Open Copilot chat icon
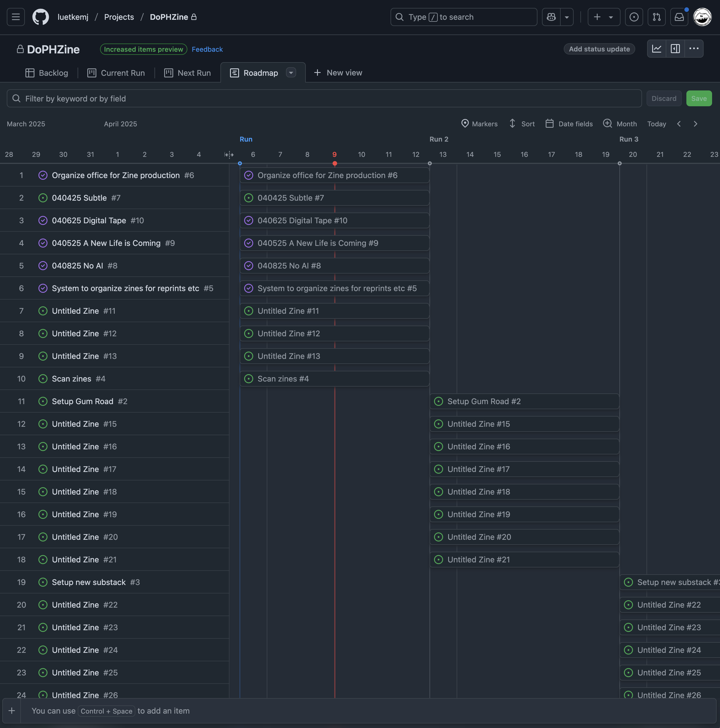The height and width of the screenshot is (728, 720). point(551,17)
